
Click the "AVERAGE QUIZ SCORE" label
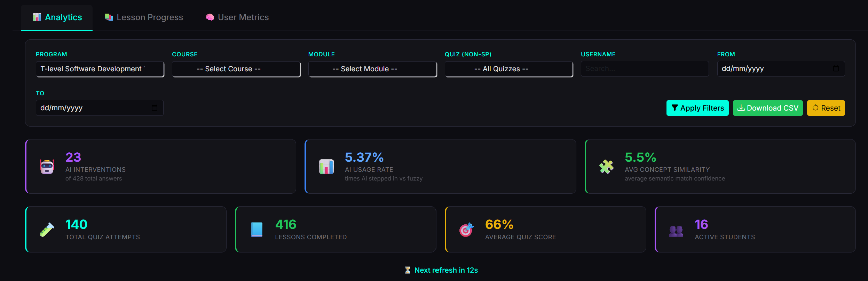tap(521, 237)
